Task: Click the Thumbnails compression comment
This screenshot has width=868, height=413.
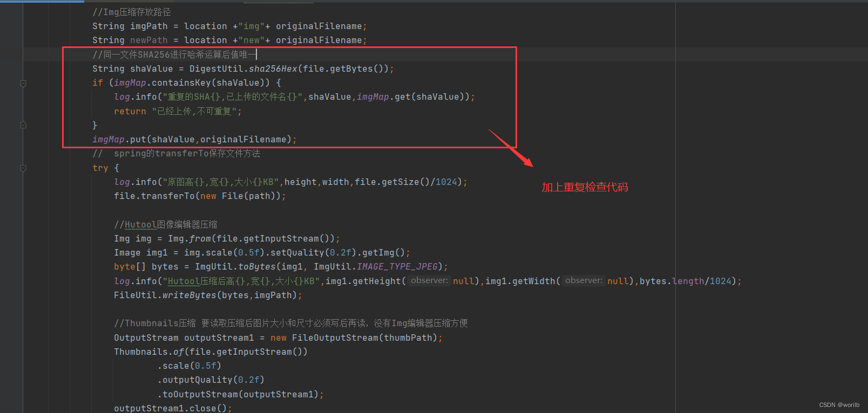Action: point(291,323)
